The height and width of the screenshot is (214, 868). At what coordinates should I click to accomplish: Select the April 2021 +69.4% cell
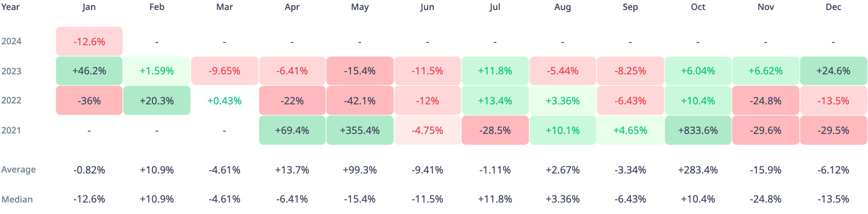(x=292, y=130)
